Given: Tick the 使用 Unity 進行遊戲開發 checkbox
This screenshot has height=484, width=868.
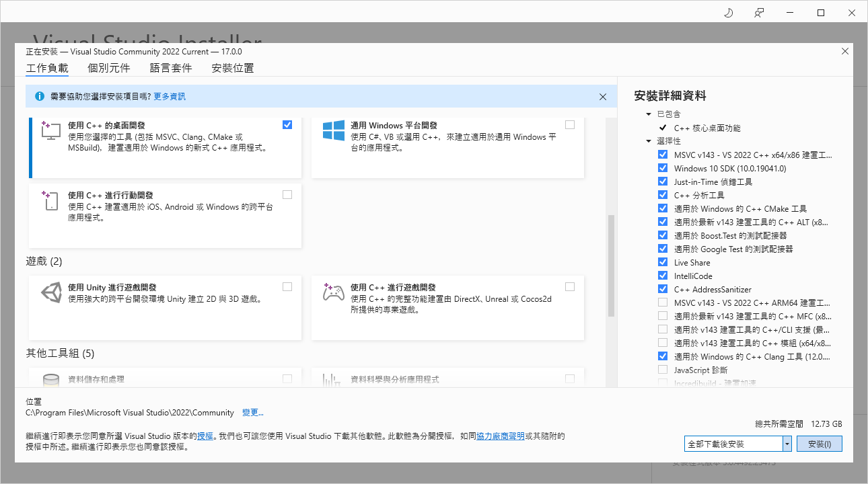Looking at the screenshot, I should click(287, 287).
